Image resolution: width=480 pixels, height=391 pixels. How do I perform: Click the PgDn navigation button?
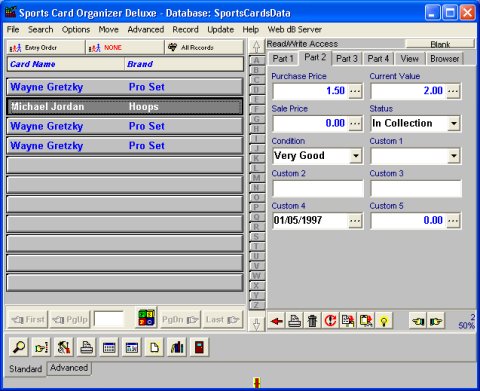(180, 320)
